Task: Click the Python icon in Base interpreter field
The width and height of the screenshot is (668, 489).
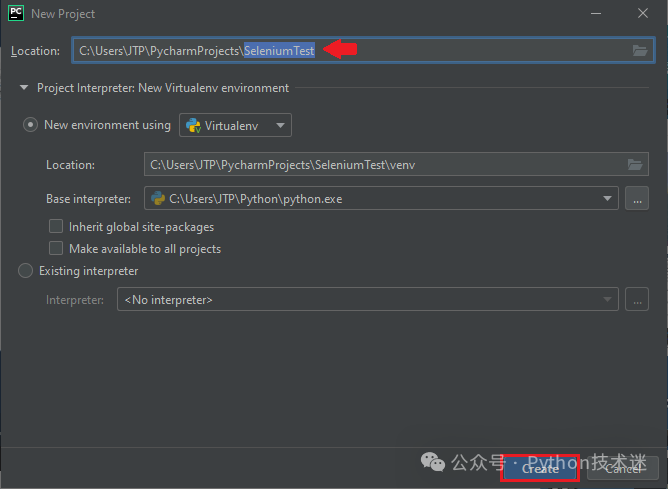Action: [x=158, y=198]
